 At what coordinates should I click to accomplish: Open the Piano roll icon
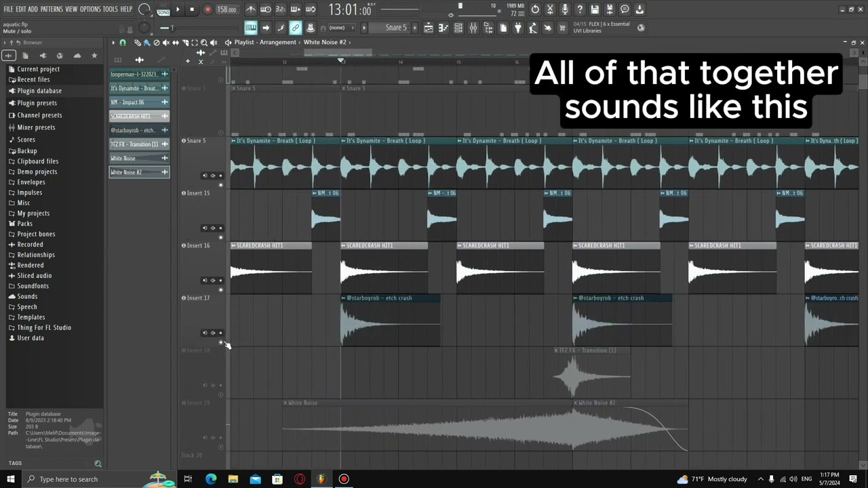443,28
